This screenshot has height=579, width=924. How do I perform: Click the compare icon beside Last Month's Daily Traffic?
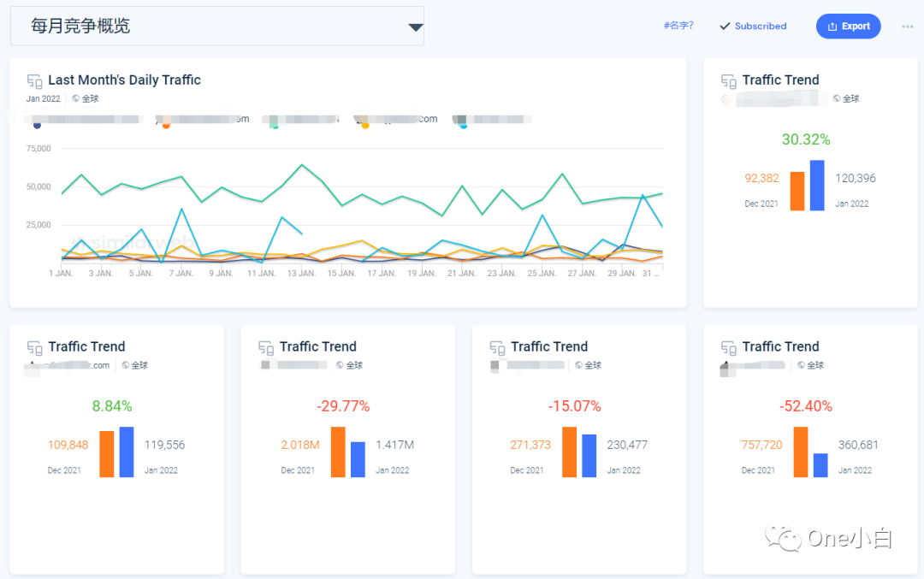coord(34,80)
